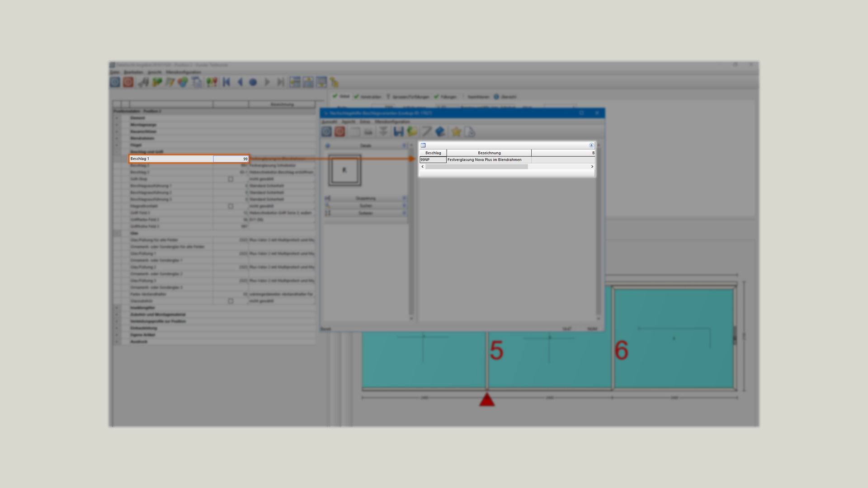868x488 pixels.
Task: Click the blue circle record button in main toolbar
Action: 253,82
